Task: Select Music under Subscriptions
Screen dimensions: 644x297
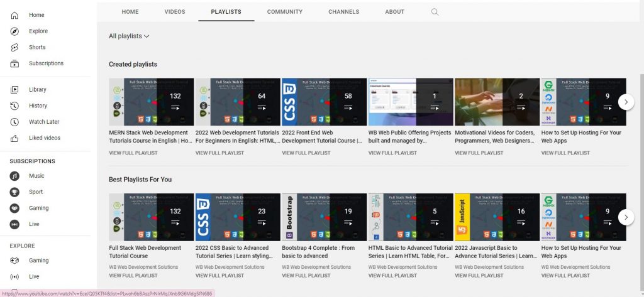Action: click(36, 176)
